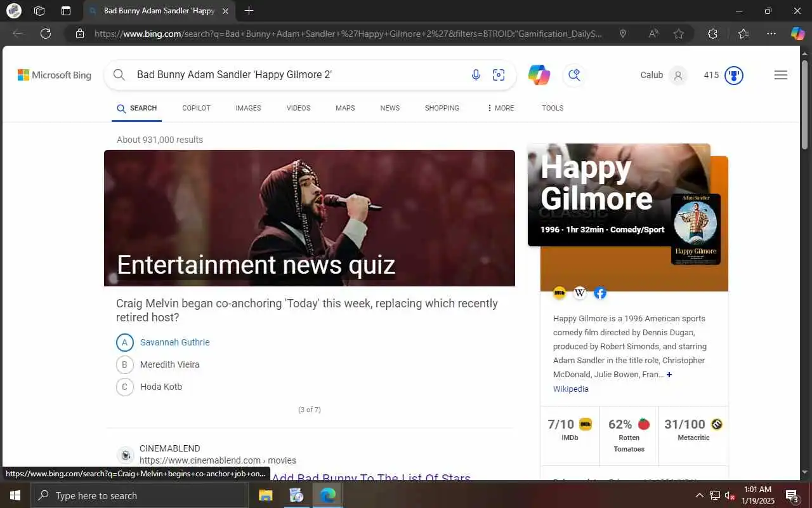Open the 31/100 Metacritic rating

click(693, 430)
